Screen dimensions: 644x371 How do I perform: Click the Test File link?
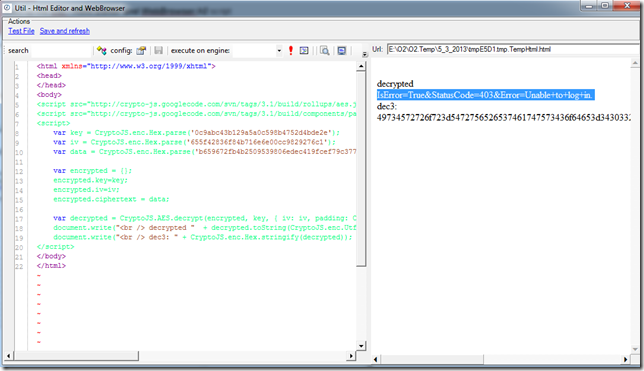point(21,31)
